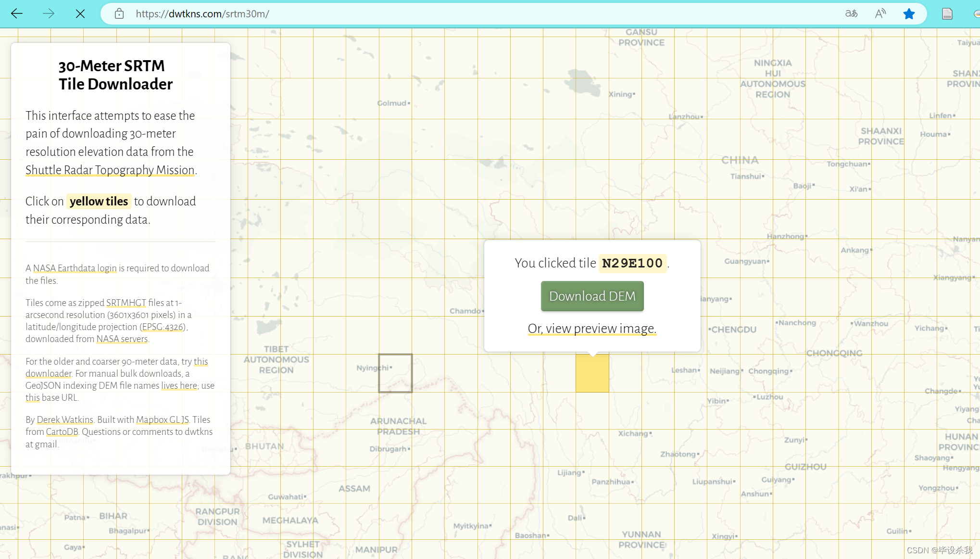Screen dimensions: 980x559
Task: Click the NASA servers link
Action: click(x=122, y=339)
